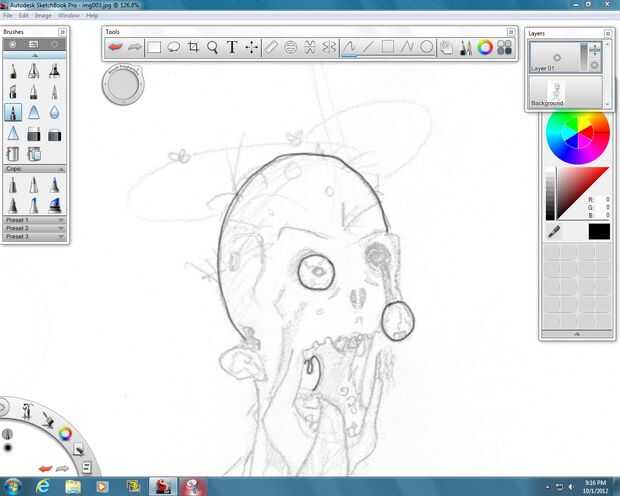Open the Window menu

(68, 16)
